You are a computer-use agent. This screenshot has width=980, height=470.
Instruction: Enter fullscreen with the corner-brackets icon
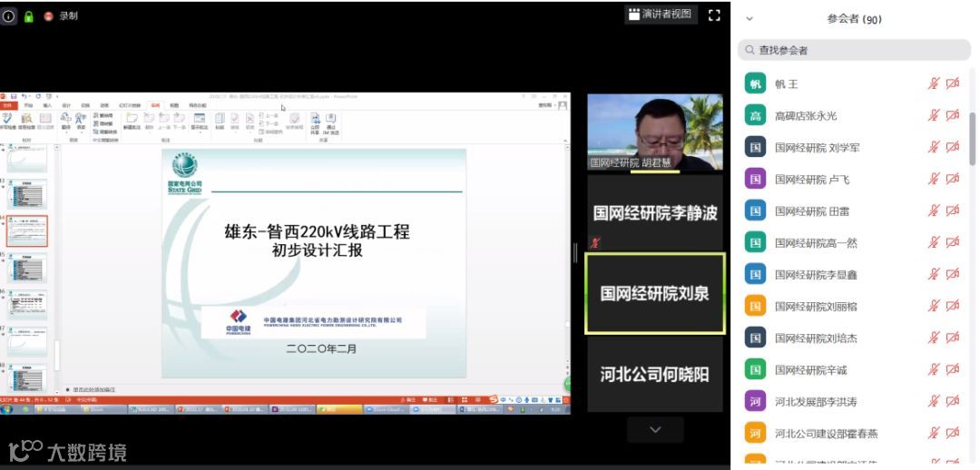point(714,15)
